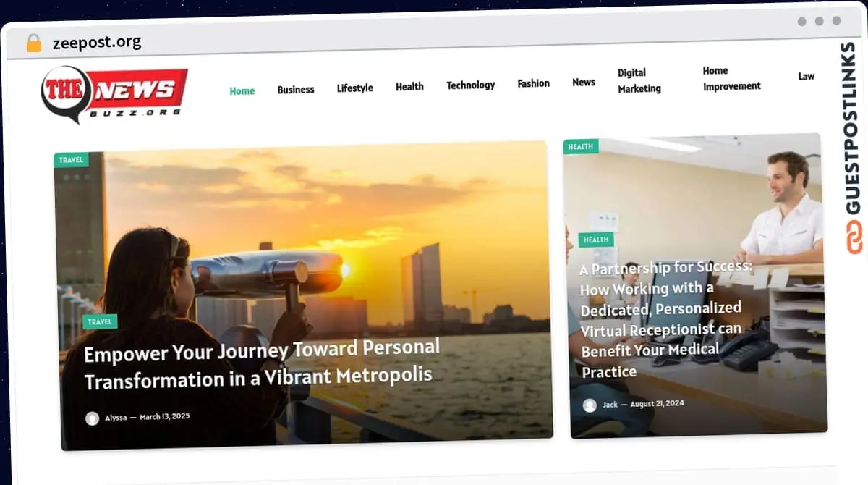Viewport: 868px width, 485px height.
Task: Open the Empower Your Journey article headline
Action: (x=260, y=364)
